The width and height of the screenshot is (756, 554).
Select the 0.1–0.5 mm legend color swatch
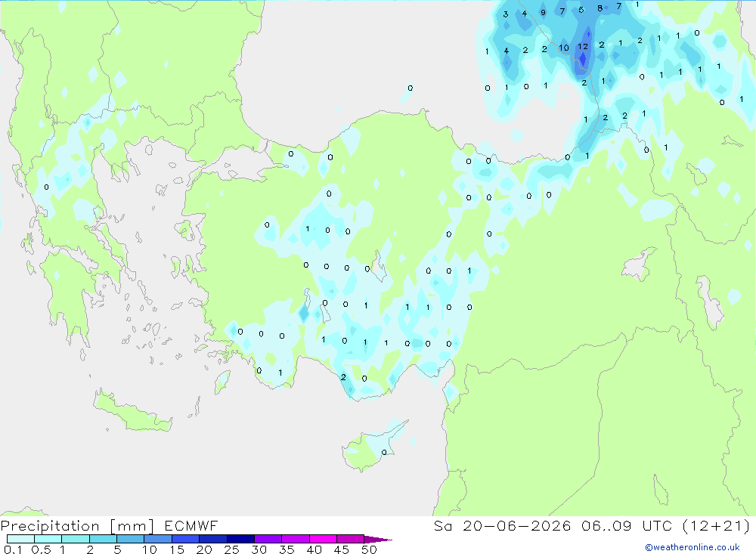(20, 539)
